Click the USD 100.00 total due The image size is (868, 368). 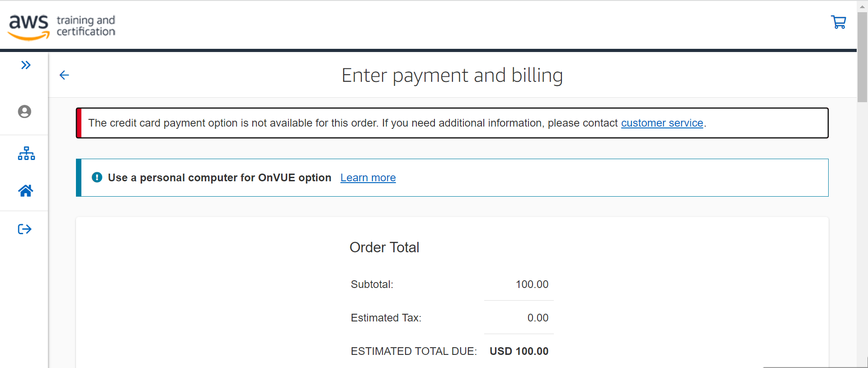(x=519, y=351)
